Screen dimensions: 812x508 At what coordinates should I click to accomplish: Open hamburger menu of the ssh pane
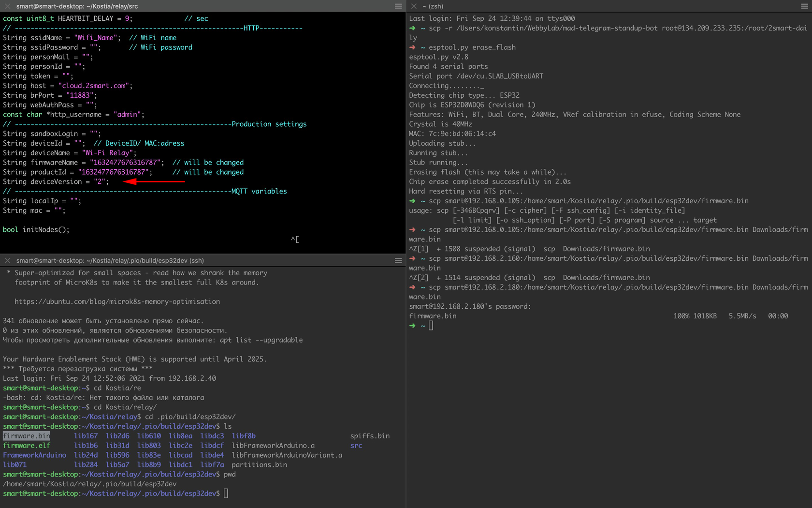tap(398, 260)
